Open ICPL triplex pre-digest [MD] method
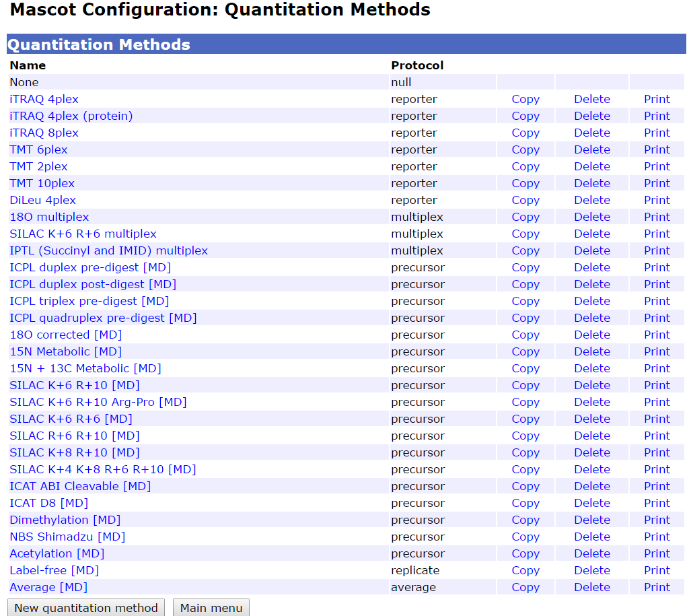Screen dimensions: 689x616 89,301
